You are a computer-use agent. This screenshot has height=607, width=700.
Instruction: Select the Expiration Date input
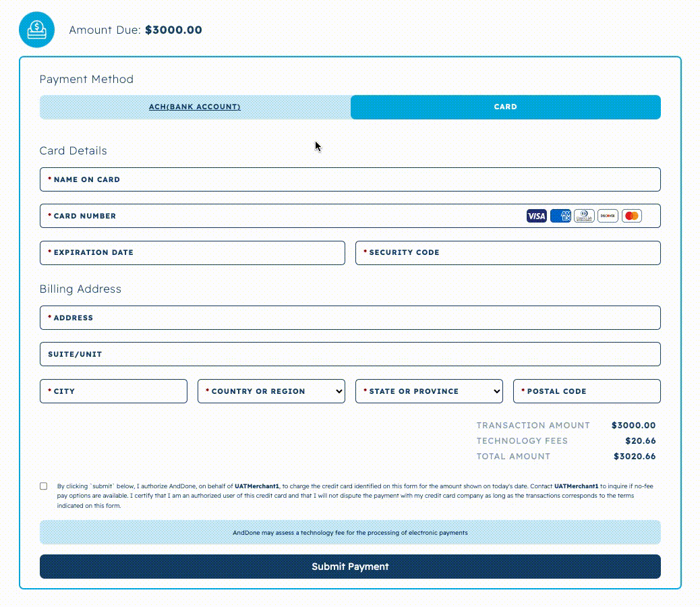pos(192,253)
